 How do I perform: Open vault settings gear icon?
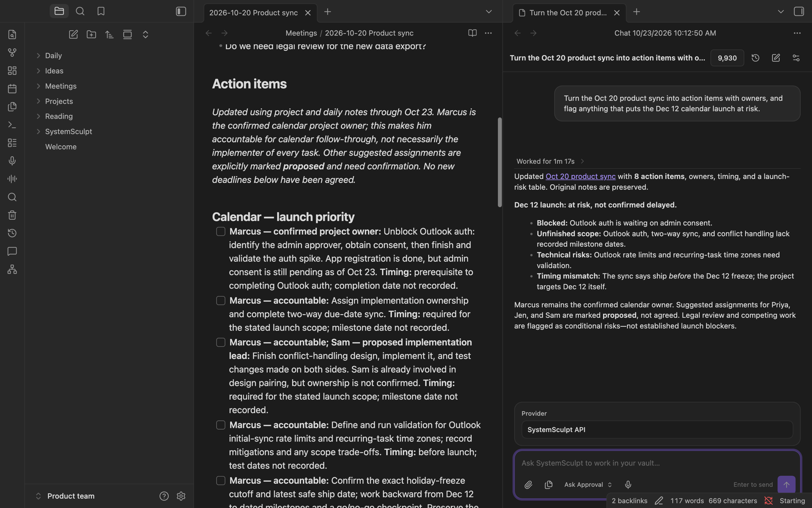point(181,496)
